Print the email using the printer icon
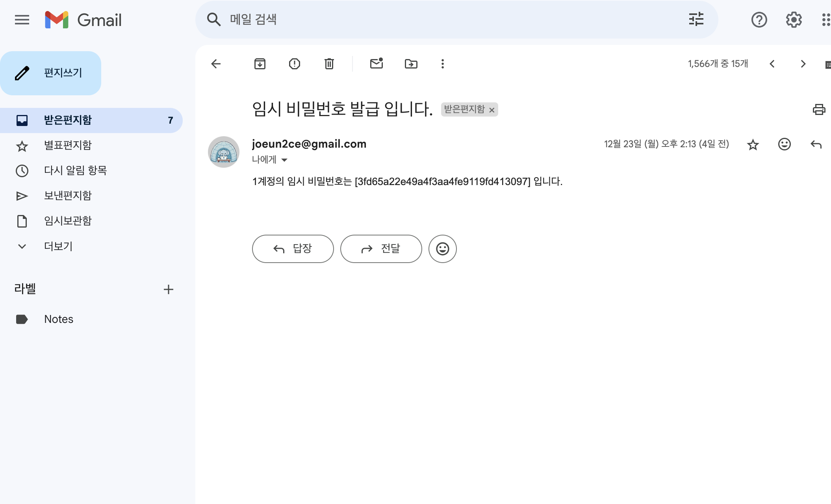This screenshot has width=831, height=504. coord(819,109)
